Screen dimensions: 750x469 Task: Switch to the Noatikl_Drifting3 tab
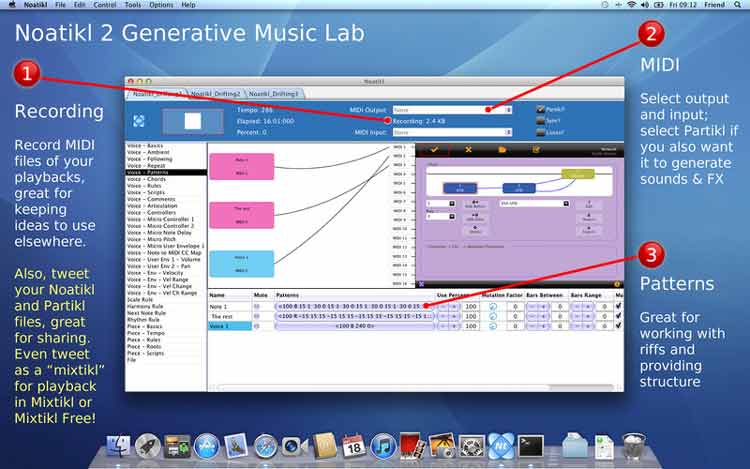pyautogui.click(x=274, y=94)
